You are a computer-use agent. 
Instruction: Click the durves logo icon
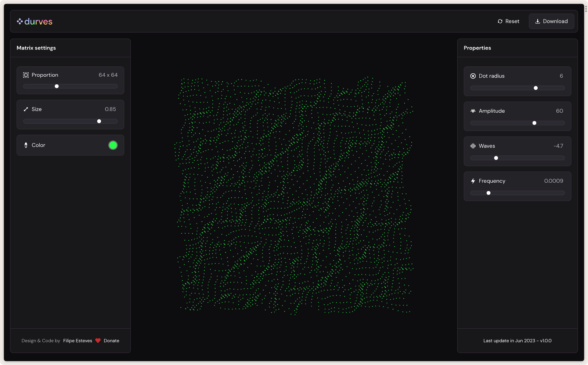pyautogui.click(x=20, y=21)
